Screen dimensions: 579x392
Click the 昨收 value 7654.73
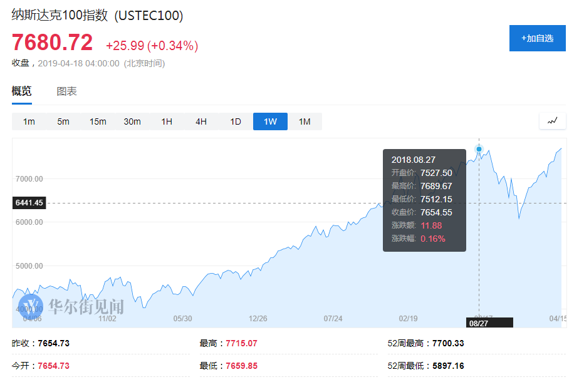(53, 343)
